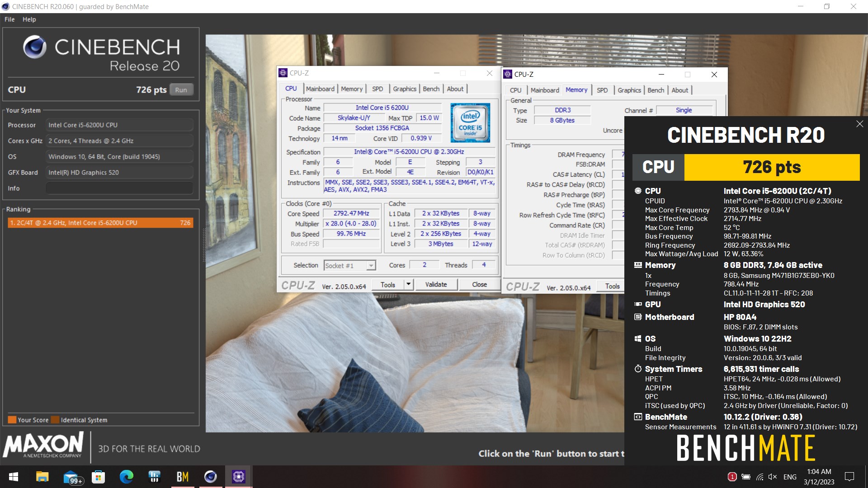Click Bus Speed value 99.76 MHz
The height and width of the screenshot is (488, 868).
pyautogui.click(x=351, y=234)
